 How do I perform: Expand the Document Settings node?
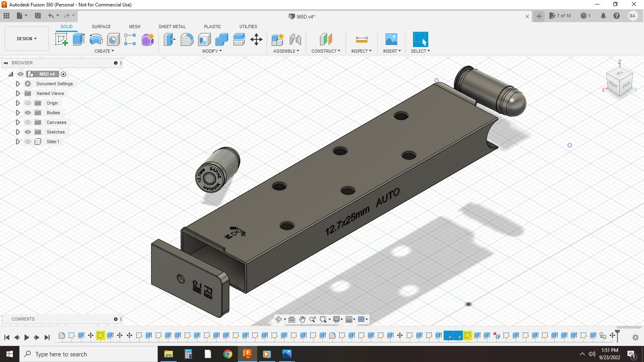pyautogui.click(x=18, y=84)
